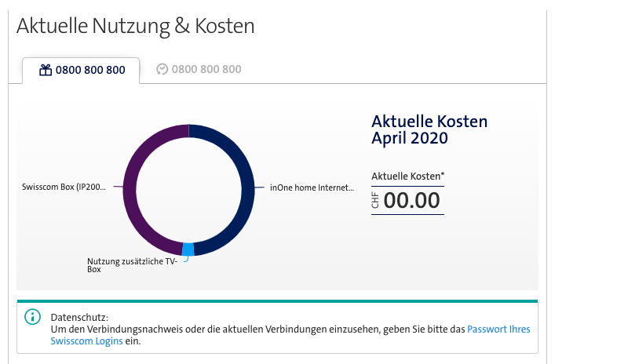
Task: Select the active 0800 800 800 tab label
Action: 89,70
